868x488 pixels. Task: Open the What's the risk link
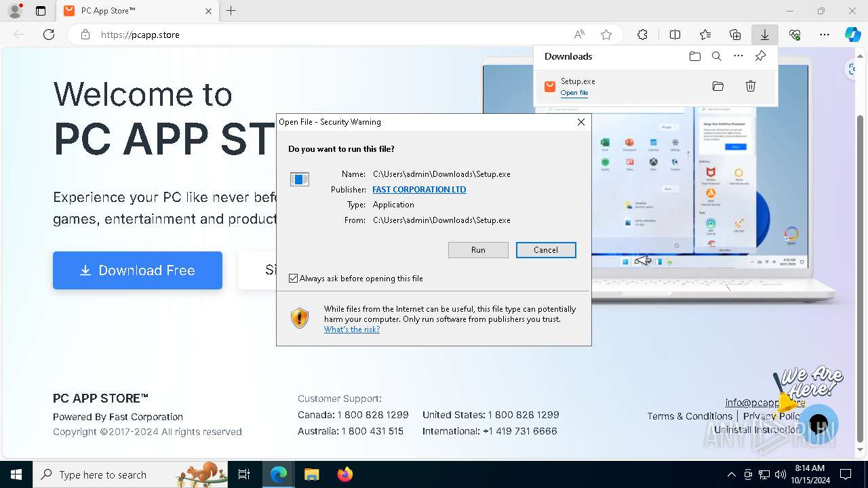351,329
